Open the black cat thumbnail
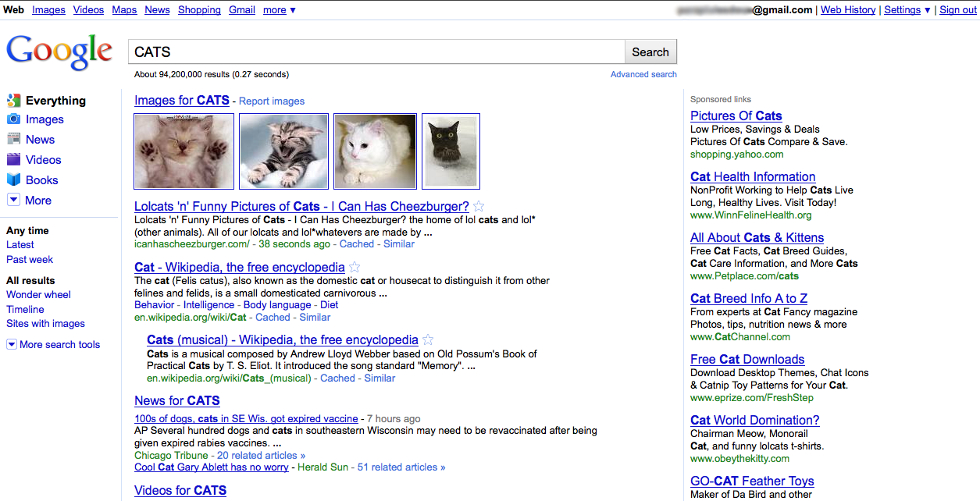980x501 pixels. click(451, 151)
